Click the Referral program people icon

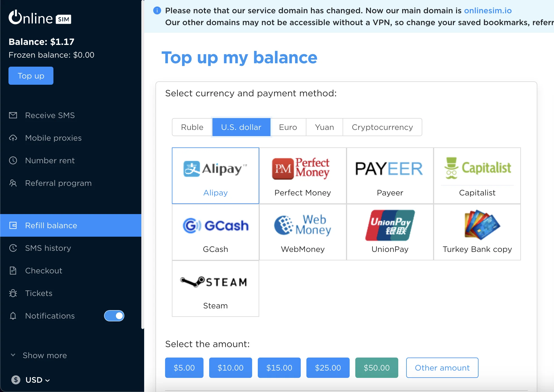(x=13, y=183)
